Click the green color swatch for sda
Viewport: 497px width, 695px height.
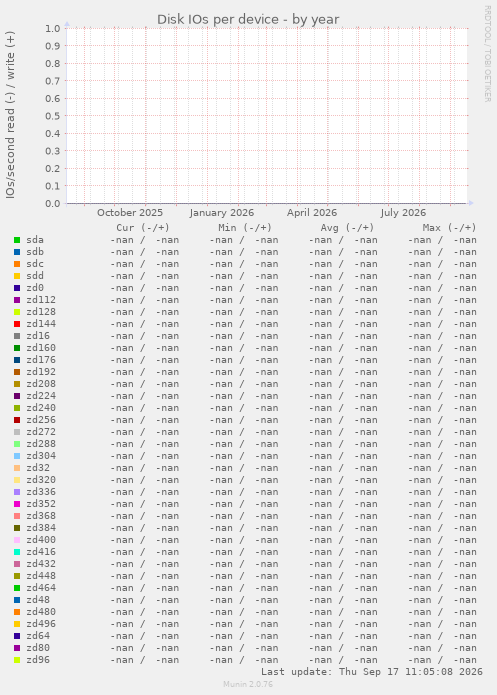point(17,240)
